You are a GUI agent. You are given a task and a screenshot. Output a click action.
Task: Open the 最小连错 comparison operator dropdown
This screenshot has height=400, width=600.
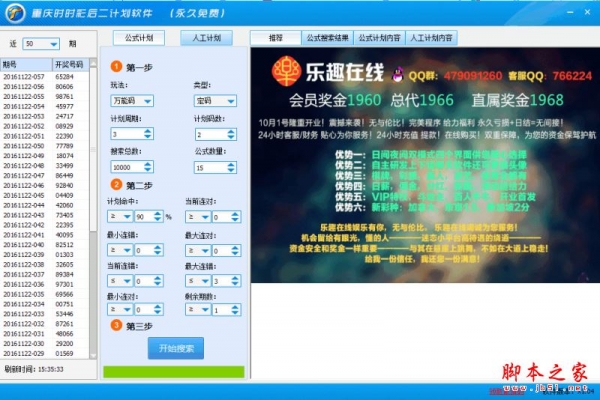(x=120, y=250)
